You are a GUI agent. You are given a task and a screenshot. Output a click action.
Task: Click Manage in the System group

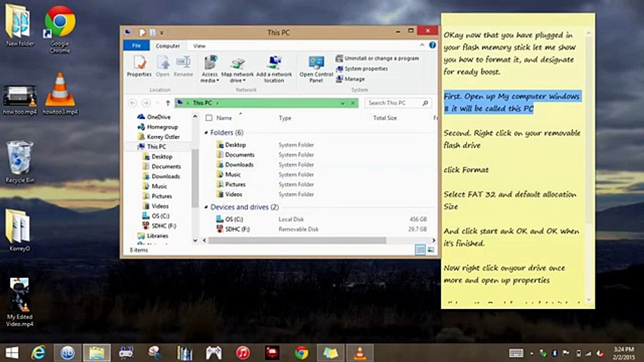pos(350,79)
